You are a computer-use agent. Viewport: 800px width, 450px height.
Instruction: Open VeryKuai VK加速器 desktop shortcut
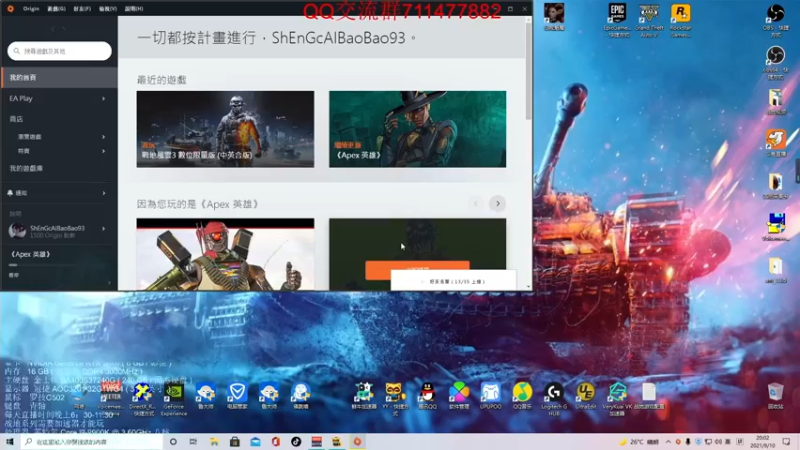coord(617,399)
